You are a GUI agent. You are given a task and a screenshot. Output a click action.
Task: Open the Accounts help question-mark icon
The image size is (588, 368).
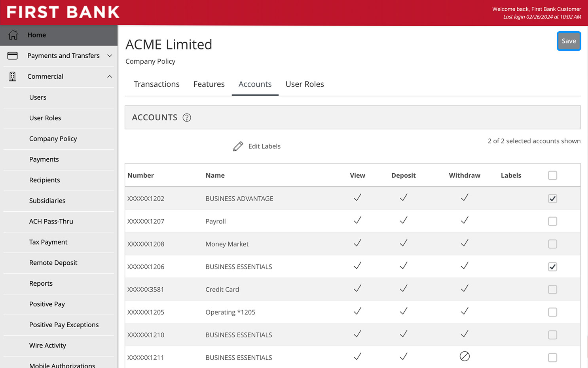(187, 118)
